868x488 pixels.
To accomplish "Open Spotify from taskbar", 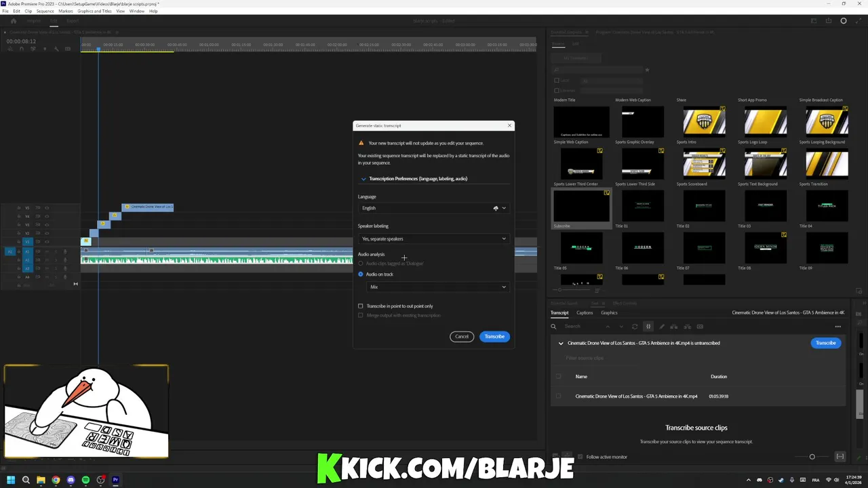I will pos(85,480).
